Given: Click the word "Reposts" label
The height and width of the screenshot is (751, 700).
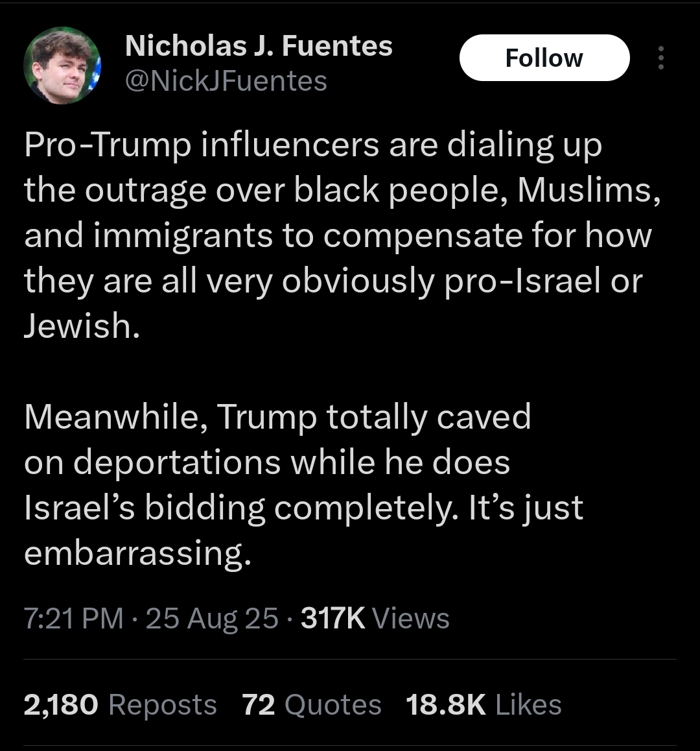Looking at the screenshot, I should [162, 705].
